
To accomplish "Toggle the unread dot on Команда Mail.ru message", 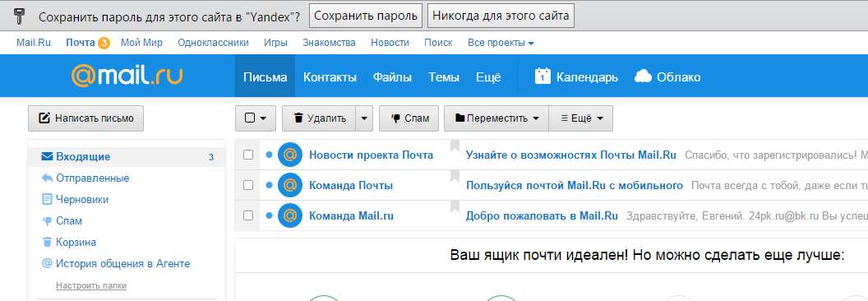I will pyautogui.click(x=269, y=215).
